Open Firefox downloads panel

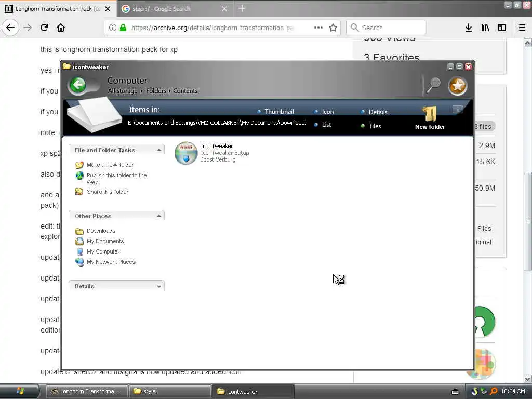[469, 28]
